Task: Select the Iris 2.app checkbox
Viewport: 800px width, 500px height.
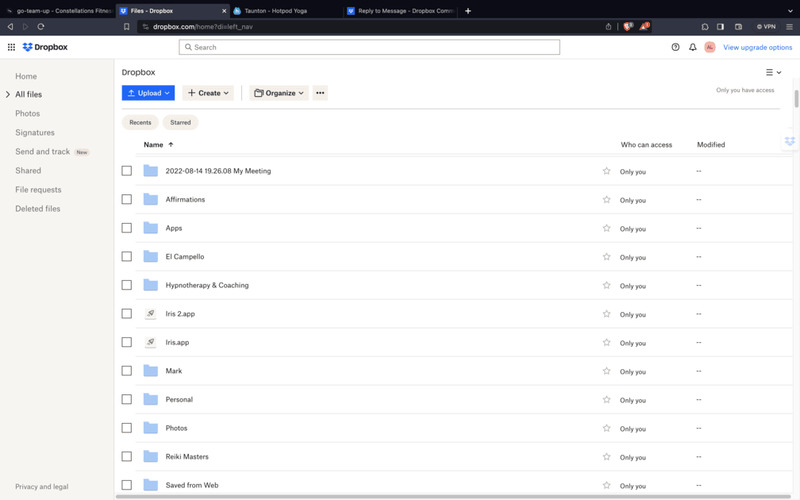Action: click(127, 314)
